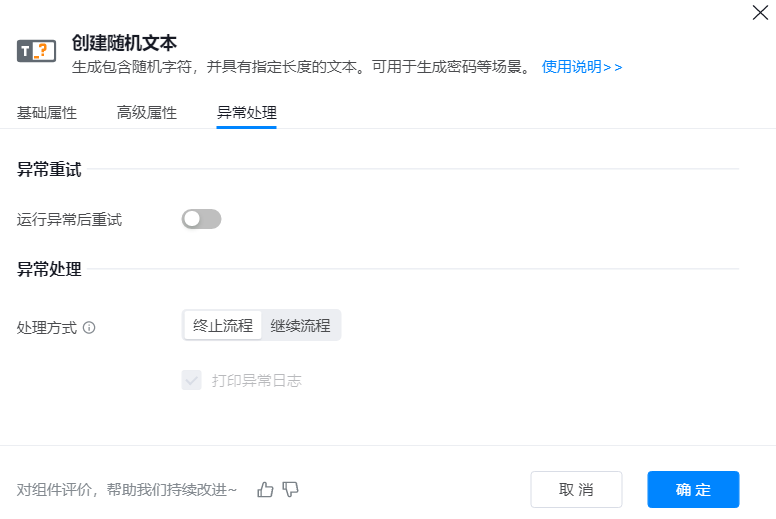Confirm with the 确定 button
This screenshot has height=519, width=776.
click(x=693, y=490)
